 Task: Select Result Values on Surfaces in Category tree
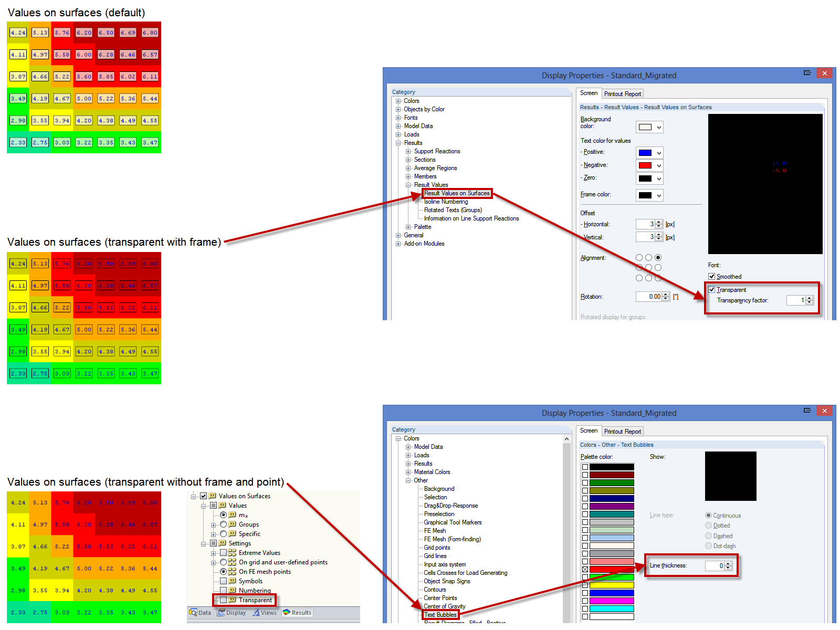coord(457,193)
